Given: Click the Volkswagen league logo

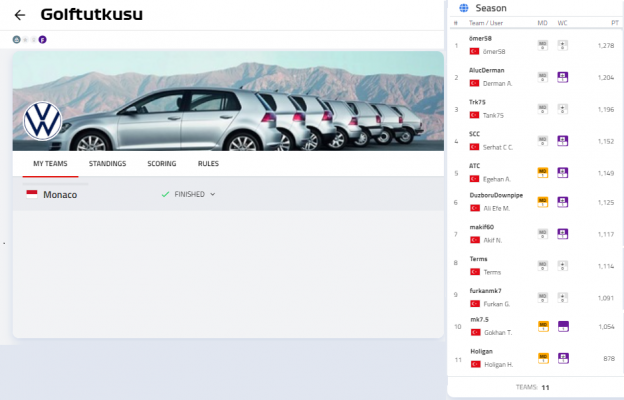Looking at the screenshot, I should [x=43, y=121].
